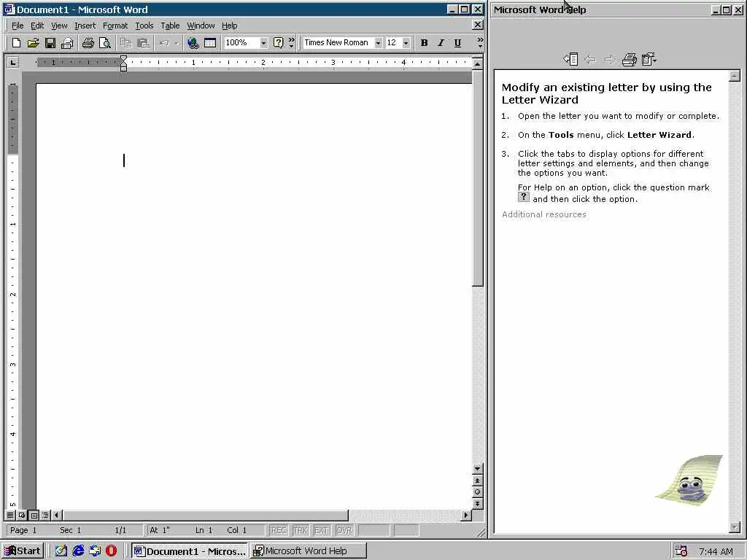Open the View menu
This screenshot has width=747, height=560.
[x=59, y=26]
